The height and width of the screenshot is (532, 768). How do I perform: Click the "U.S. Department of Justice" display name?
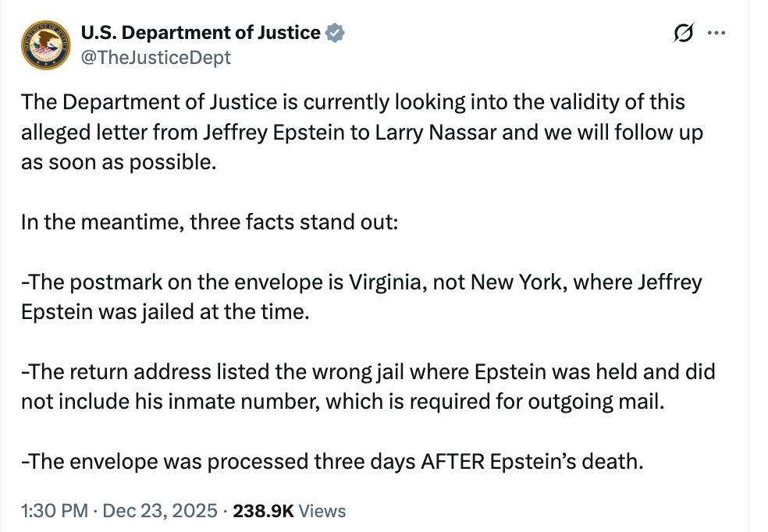pyautogui.click(x=201, y=33)
